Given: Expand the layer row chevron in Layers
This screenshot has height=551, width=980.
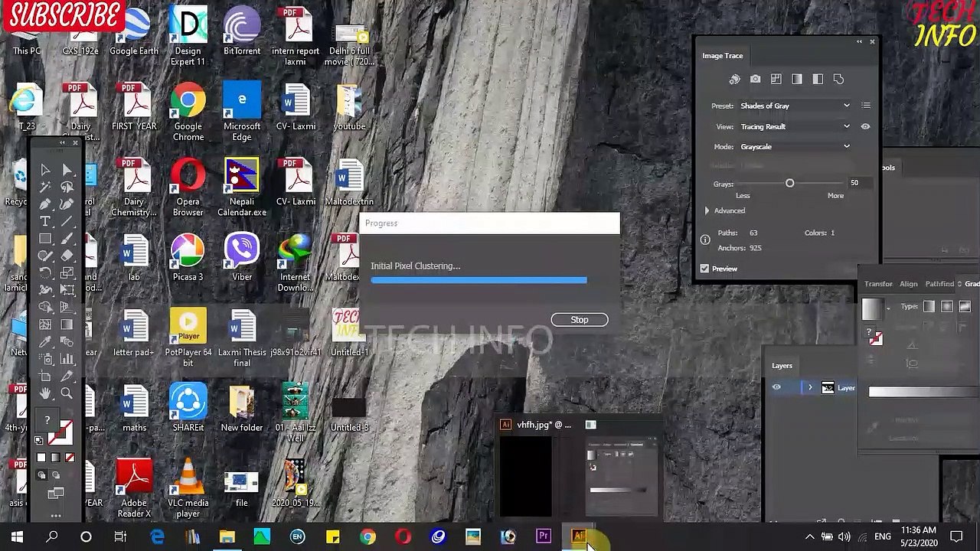Looking at the screenshot, I should tap(810, 388).
